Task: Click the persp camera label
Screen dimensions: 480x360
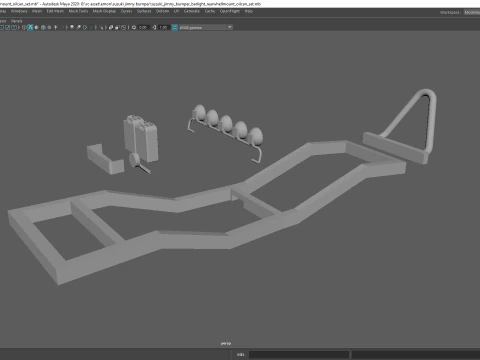Action: (x=226, y=343)
